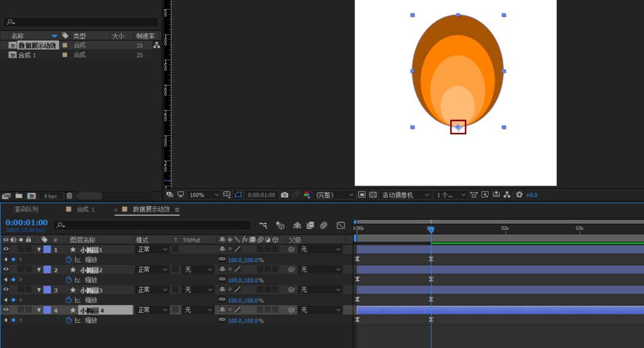Click label color swatch of layer 小椭圆2
644x348 pixels.
click(47, 269)
